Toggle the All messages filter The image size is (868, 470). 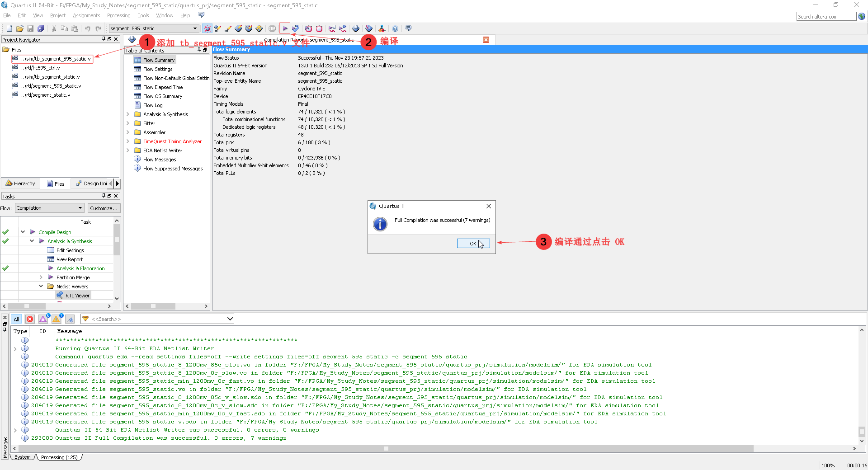[16, 319]
